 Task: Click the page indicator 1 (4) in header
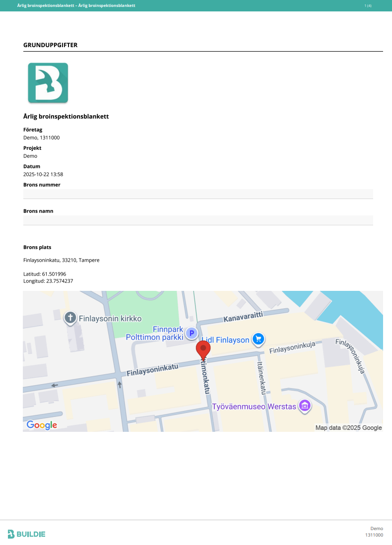pos(368,5)
